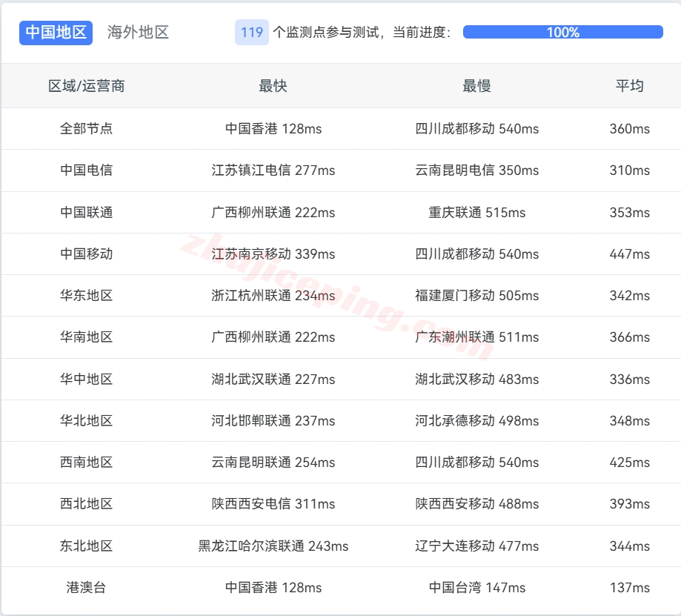Click 江苏南京移动 339ms fastest cell

273,254
